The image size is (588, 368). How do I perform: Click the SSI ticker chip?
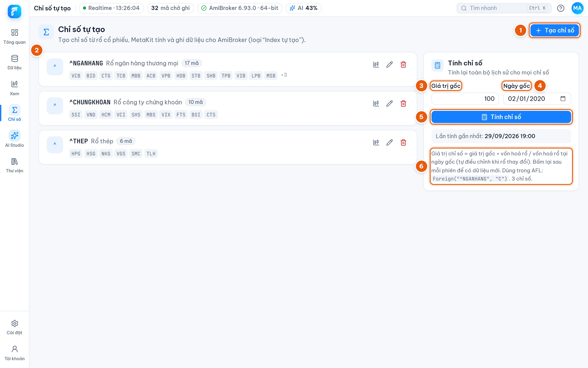[76, 115]
